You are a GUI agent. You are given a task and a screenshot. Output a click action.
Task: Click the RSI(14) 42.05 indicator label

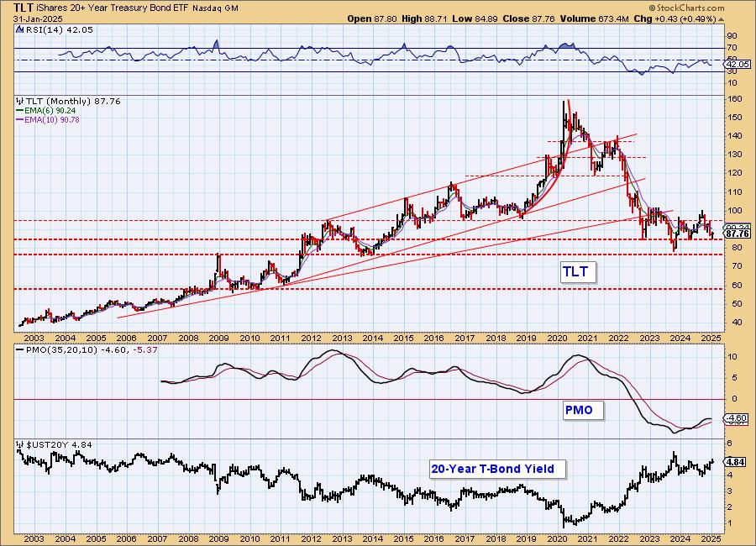[x=59, y=29]
